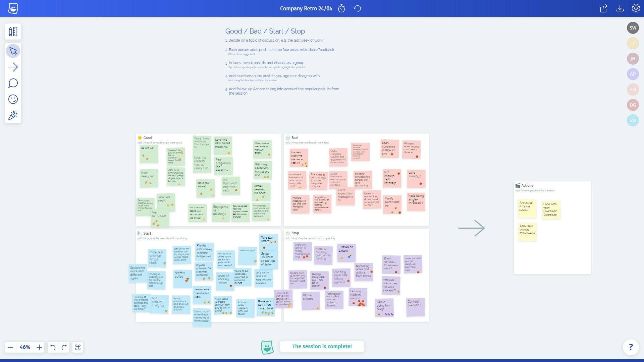Select the yellow 'Arrange a team lunch' note
This screenshot has height=362, width=644.
(x=526, y=208)
